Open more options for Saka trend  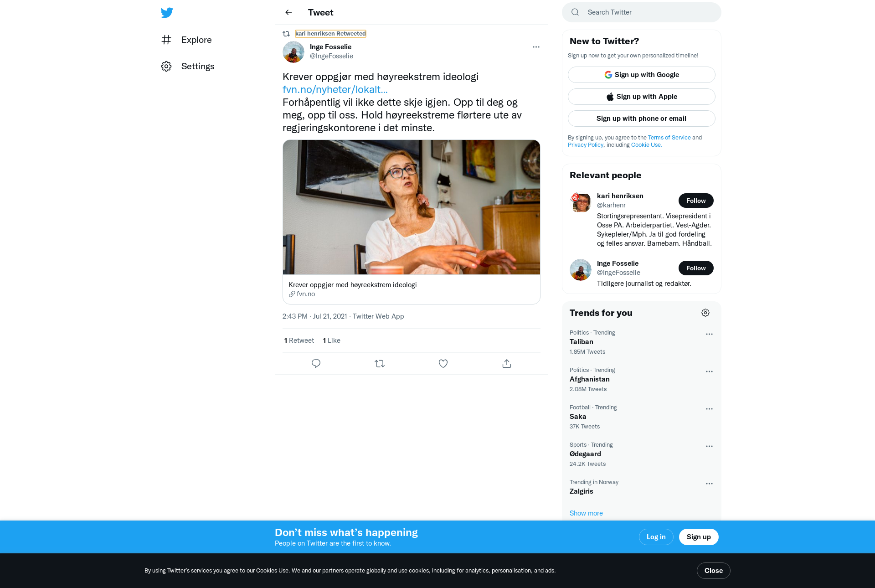(x=709, y=409)
